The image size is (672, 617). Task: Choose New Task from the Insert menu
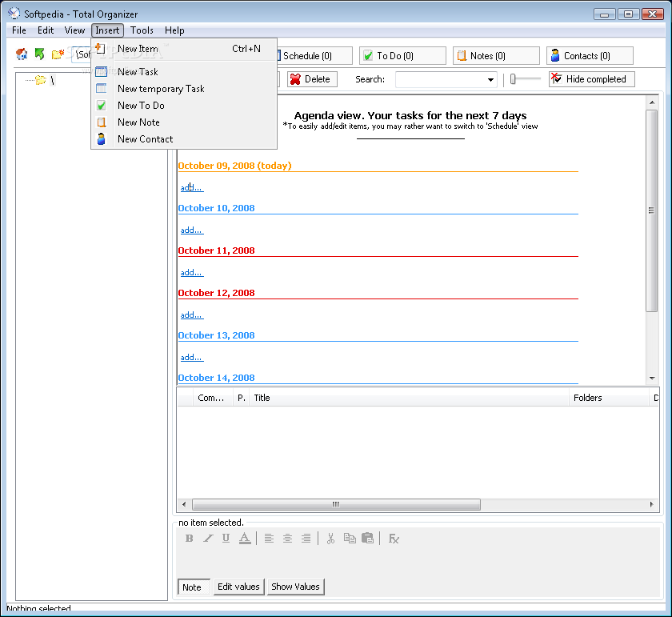pos(184,71)
